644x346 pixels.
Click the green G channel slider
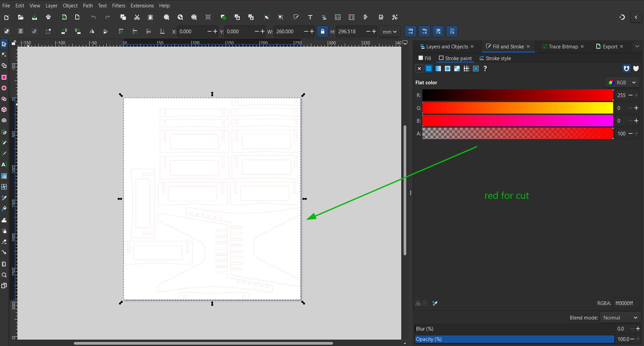517,108
